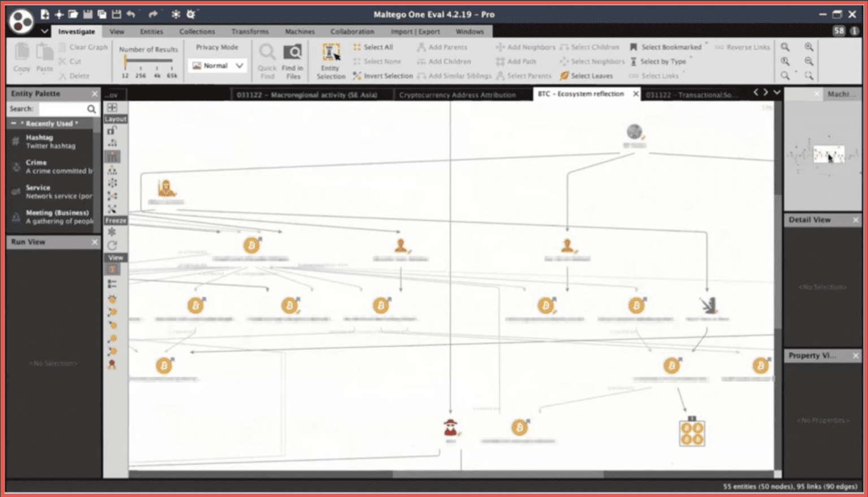Open the Transforms ribbon tab

click(x=250, y=32)
